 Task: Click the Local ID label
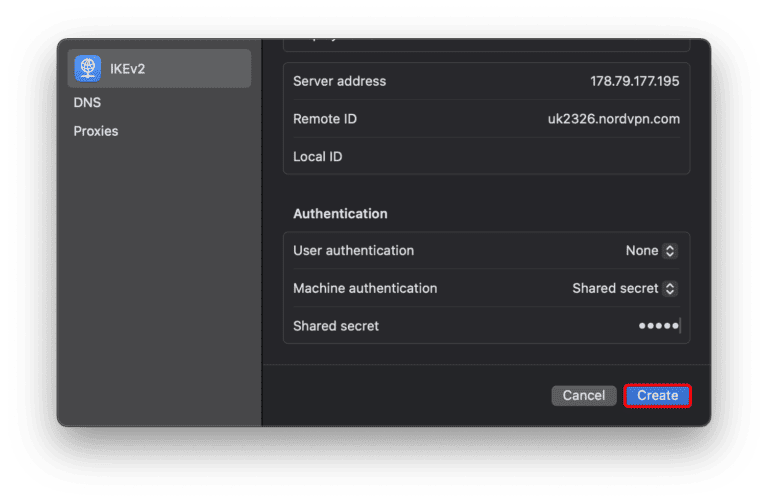(x=318, y=157)
